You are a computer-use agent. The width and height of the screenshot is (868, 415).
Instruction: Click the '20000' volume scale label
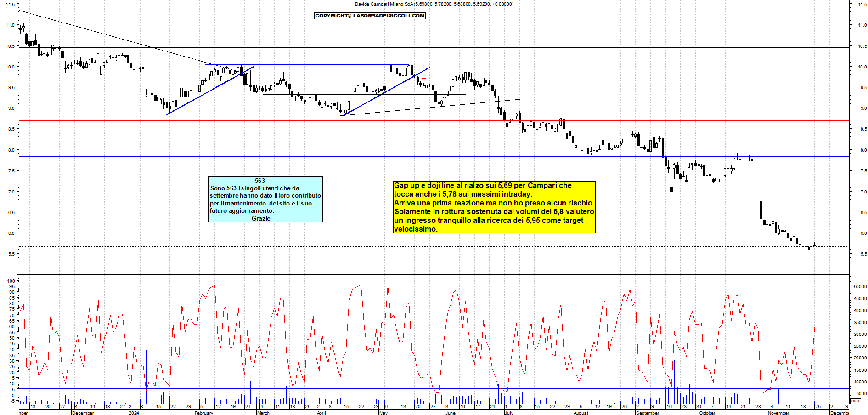pyautogui.click(x=860, y=358)
